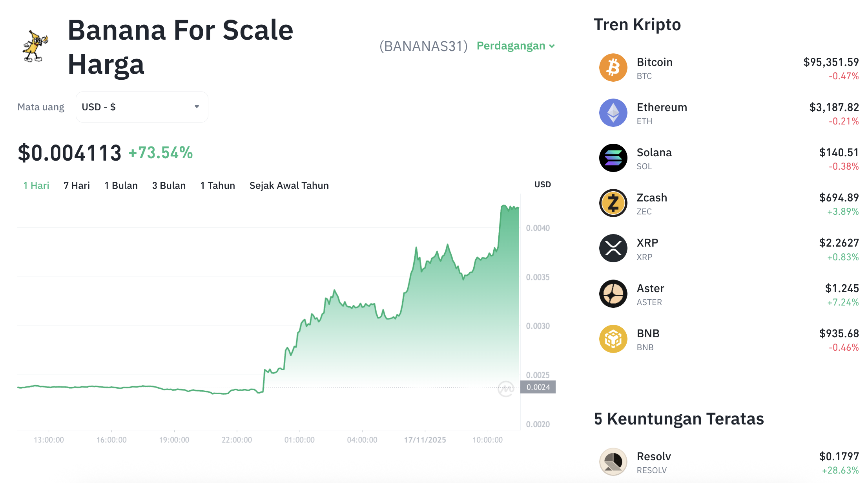The height and width of the screenshot is (483, 868).
Task: Click the Resolv RESOLV icon
Action: (x=613, y=461)
